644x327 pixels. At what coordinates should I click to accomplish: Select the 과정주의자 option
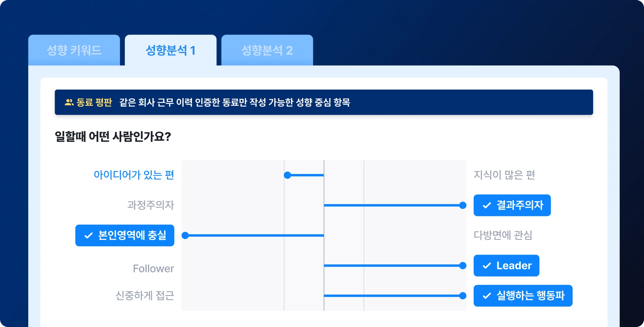151,205
